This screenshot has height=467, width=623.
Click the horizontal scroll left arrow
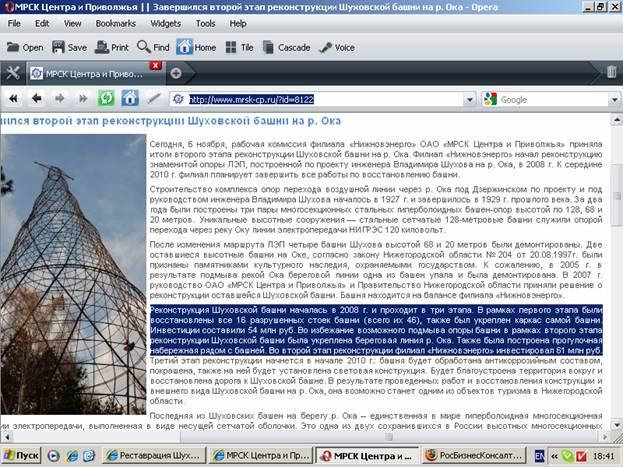6,437
